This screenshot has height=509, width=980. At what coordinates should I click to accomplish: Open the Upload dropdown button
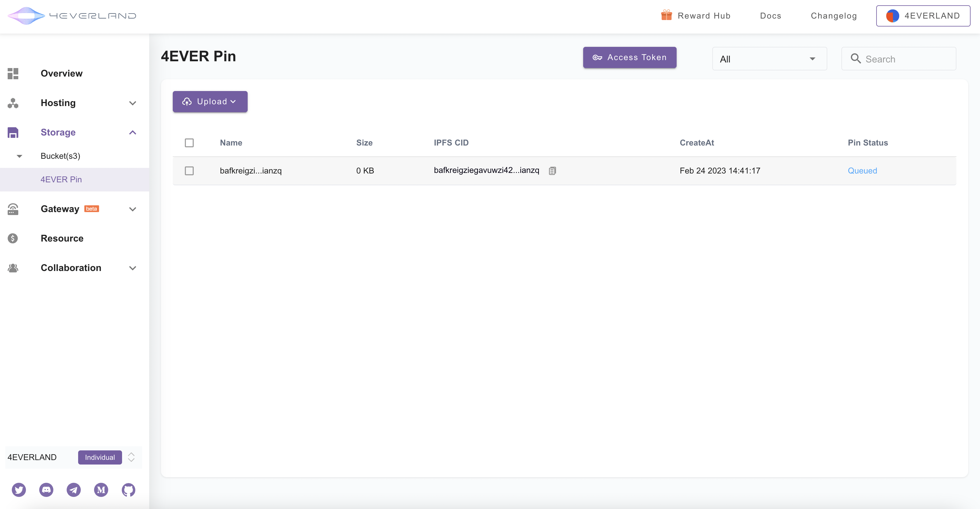point(210,102)
